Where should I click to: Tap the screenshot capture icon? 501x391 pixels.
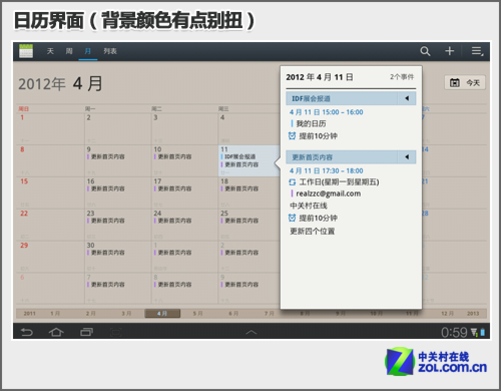[x=116, y=332]
